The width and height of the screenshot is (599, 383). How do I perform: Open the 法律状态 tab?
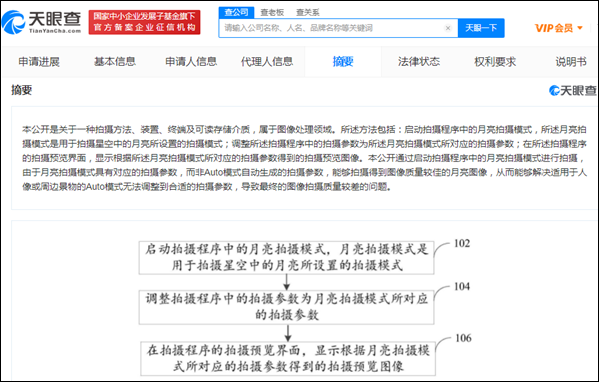(419, 61)
